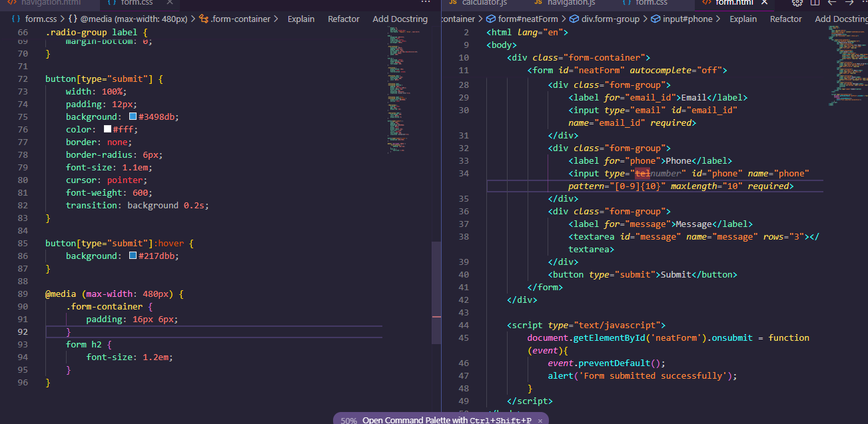Click 'transition: background 0.2s;' line

click(x=137, y=205)
